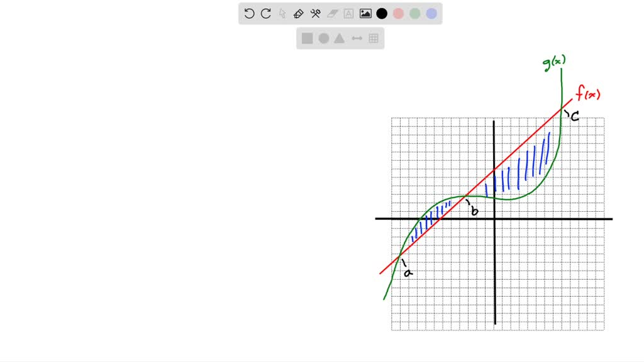Undo the last drawing action
Viewport: 644px width, 362px height.
(248, 13)
